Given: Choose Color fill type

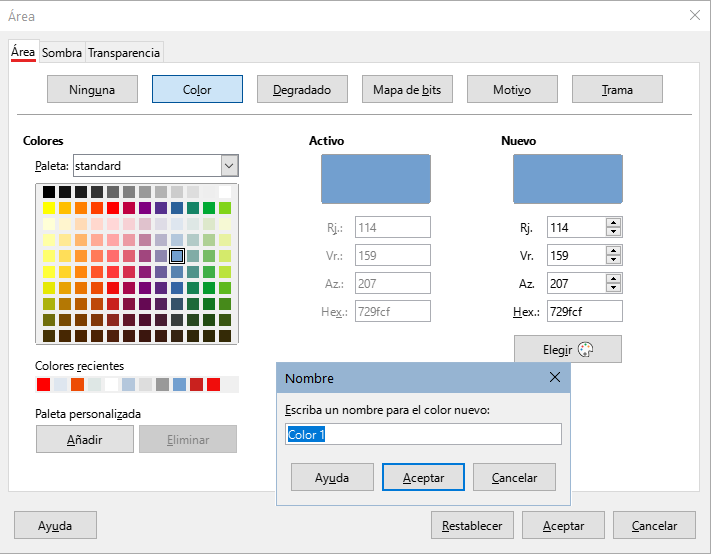Looking at the screenshot, I should [x=197, y=89].
